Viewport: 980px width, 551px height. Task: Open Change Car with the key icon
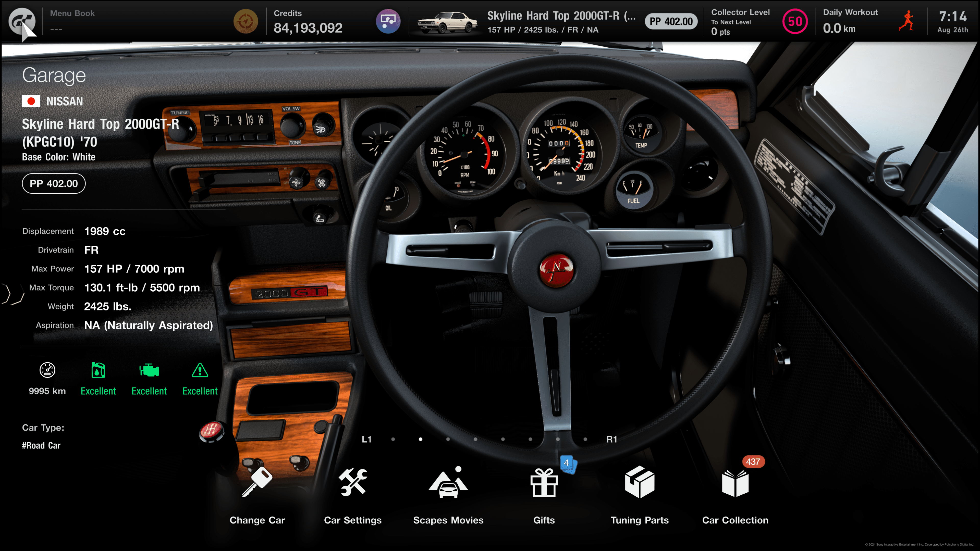(x=257, y=482)
